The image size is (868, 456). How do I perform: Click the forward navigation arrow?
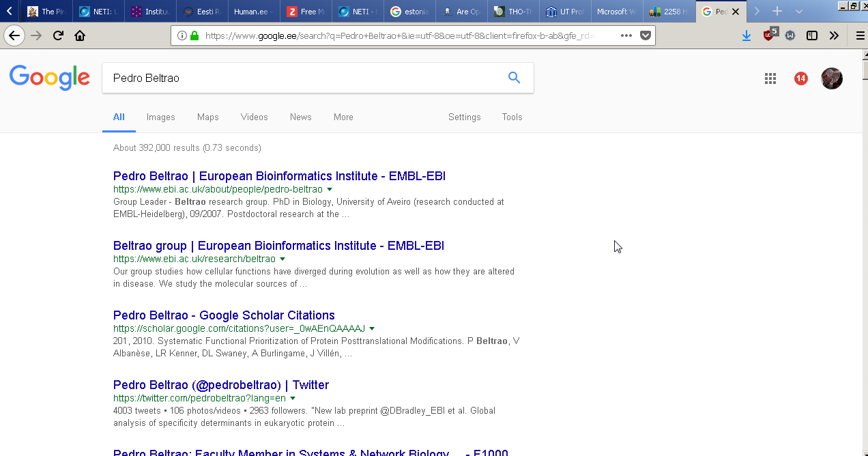[x=36, y=36]
